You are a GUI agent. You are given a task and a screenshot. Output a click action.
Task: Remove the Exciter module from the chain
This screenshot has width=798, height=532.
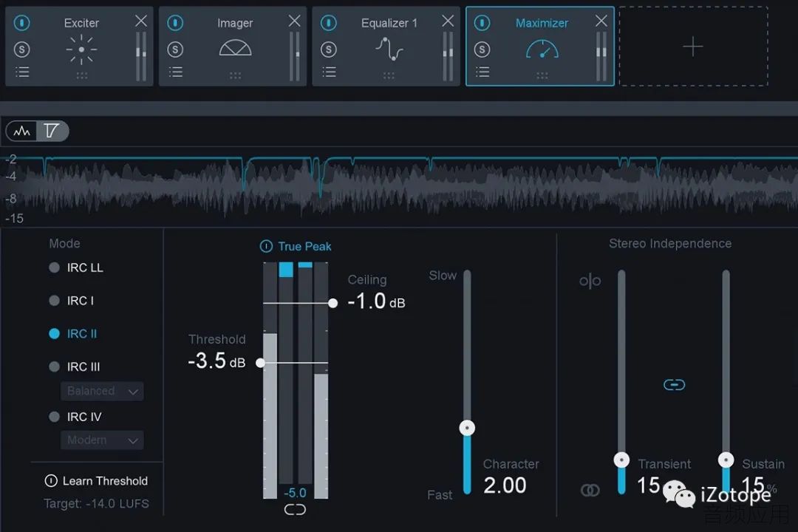pyautogui.click(x=141, y=21)
